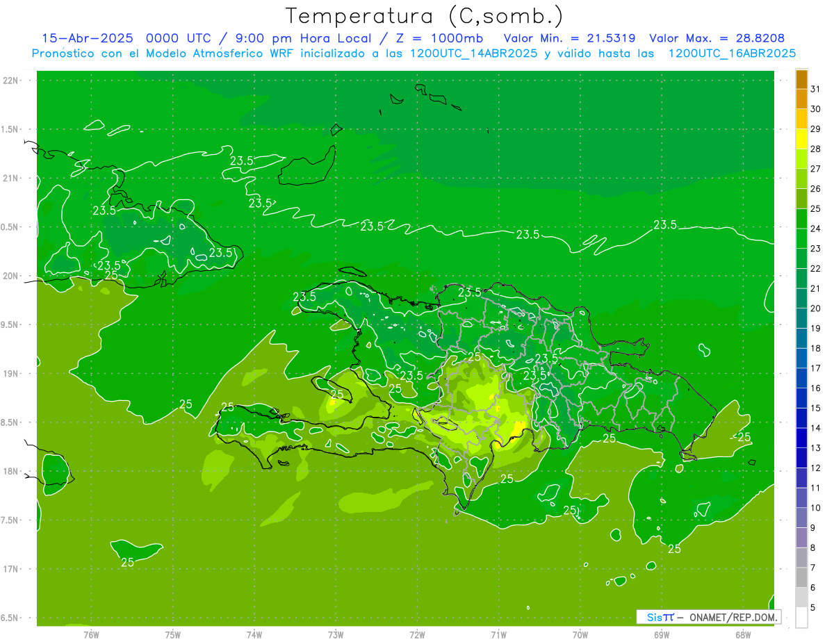Click the "10" color scale label
Image resolution: width=834 pixels, height=644 pixels.
point(815,508)
